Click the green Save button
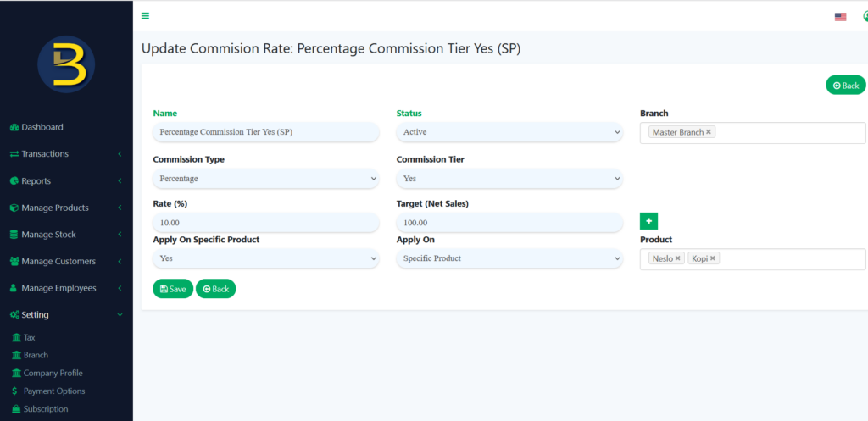The width and height of the screenshot is (868, 421). [173, 289]
